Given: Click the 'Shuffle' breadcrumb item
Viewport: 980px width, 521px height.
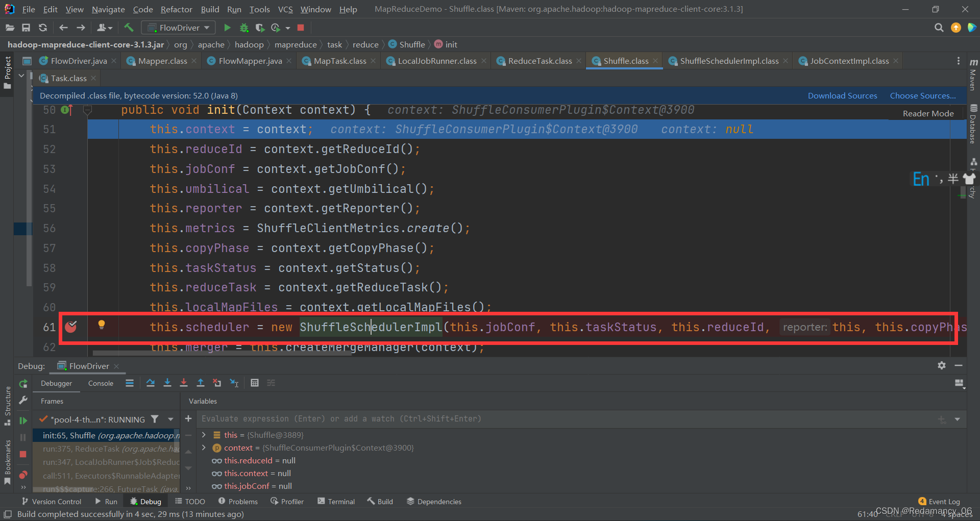Looking at the screenshot, I should [407, 44].
